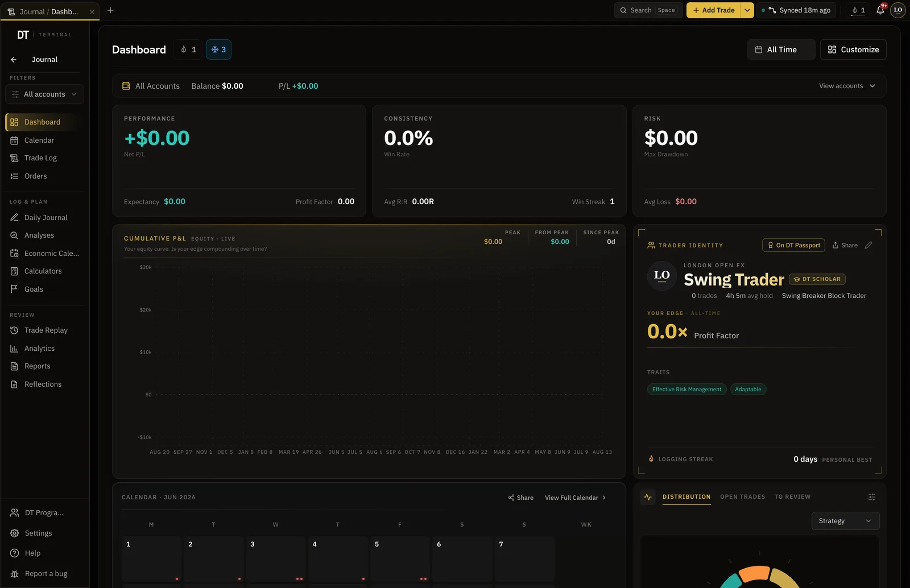Expand the All accounts filter dropdown

click(44, 94)
